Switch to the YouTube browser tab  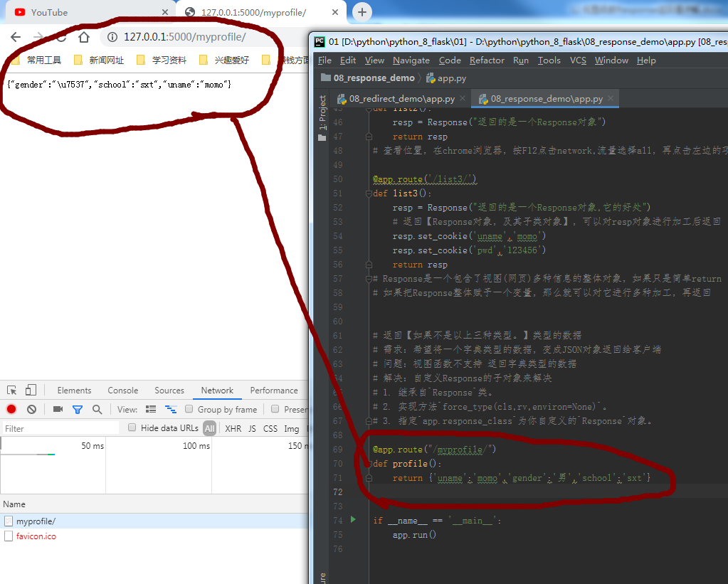[x=88, y=13]
